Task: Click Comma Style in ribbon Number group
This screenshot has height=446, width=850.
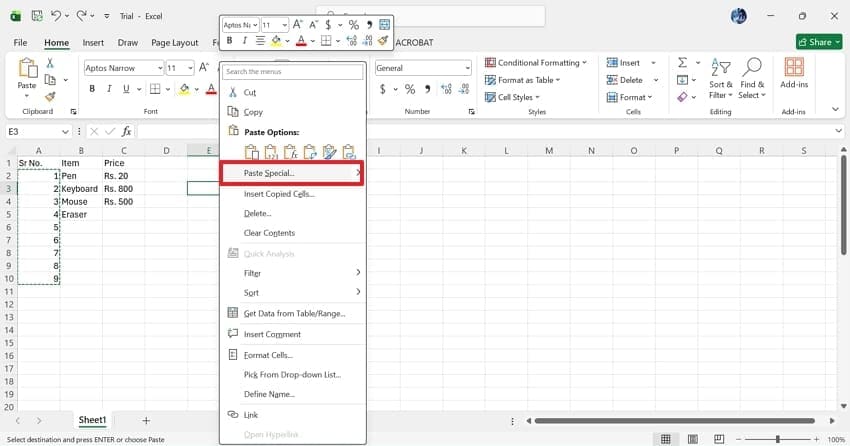Action: [428, 89]
